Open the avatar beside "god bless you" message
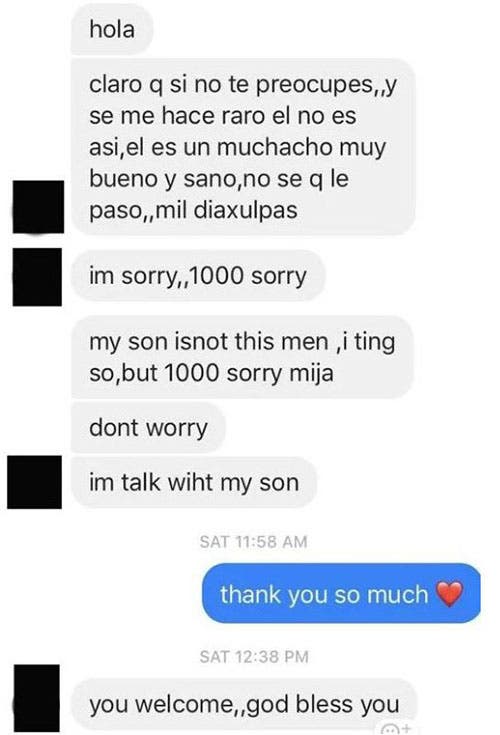500x735 pixels. (x=37, y=698)
